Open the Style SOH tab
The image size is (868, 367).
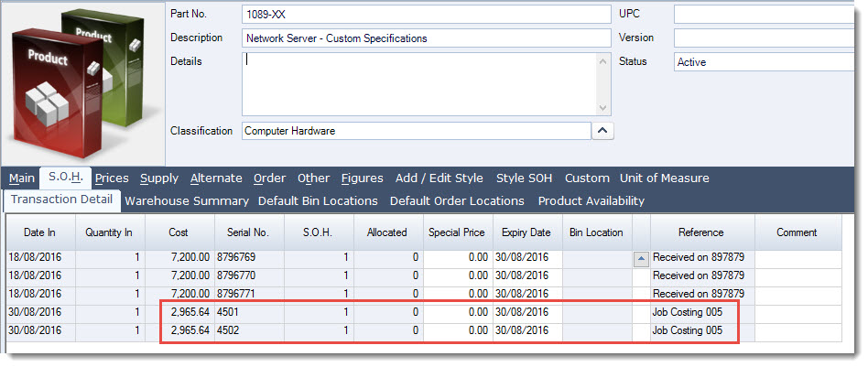(x=524, y=178)
